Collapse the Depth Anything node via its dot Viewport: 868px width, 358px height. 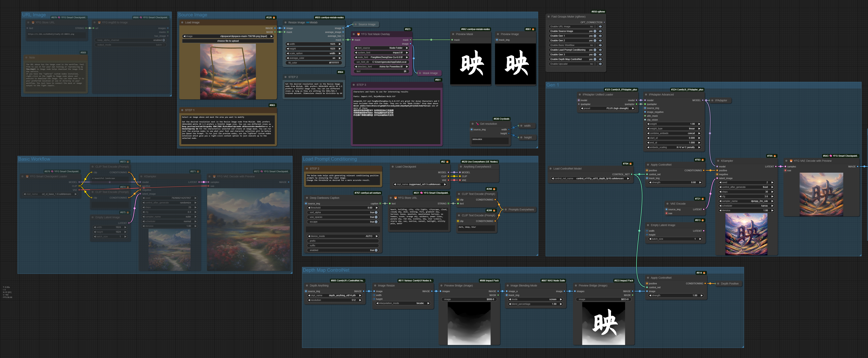307,286
